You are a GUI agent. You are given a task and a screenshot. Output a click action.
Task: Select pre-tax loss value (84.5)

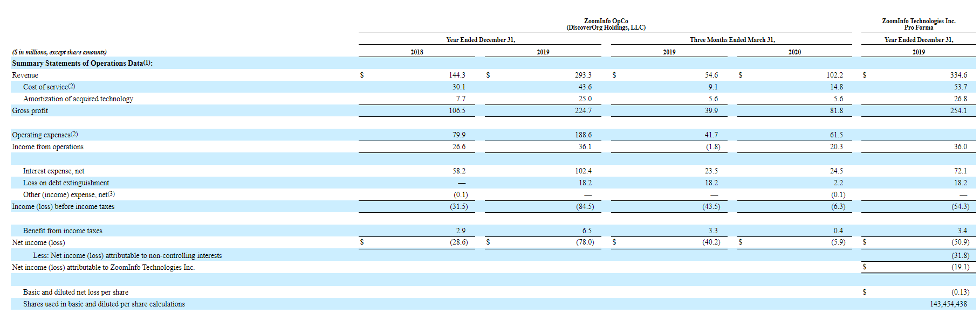(585, 206)
